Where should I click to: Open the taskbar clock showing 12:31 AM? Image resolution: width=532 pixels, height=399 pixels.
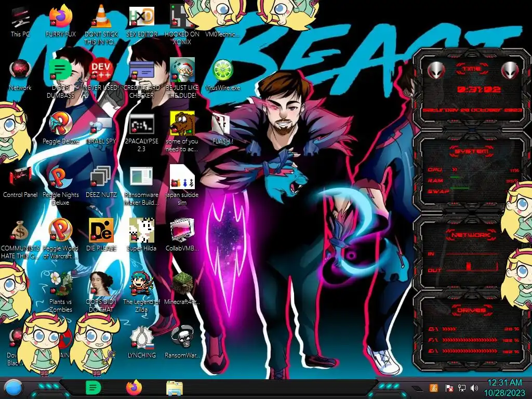pos(504,388)
